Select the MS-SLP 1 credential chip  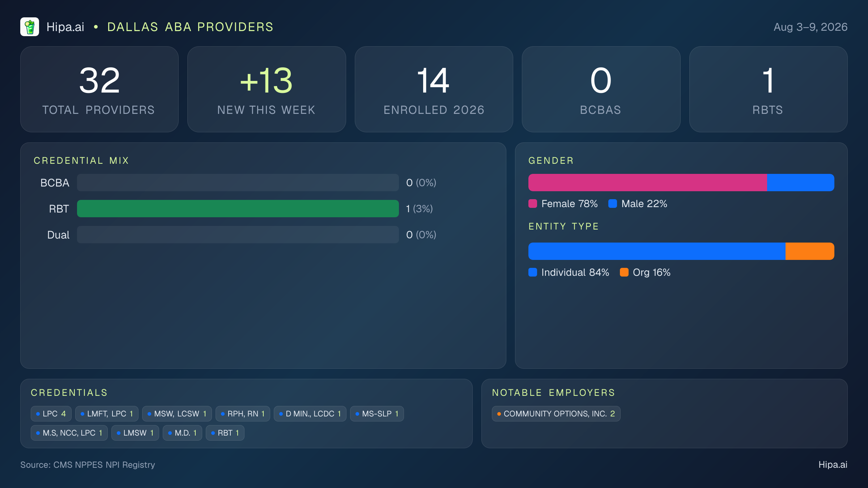click(x=377, y=414)
